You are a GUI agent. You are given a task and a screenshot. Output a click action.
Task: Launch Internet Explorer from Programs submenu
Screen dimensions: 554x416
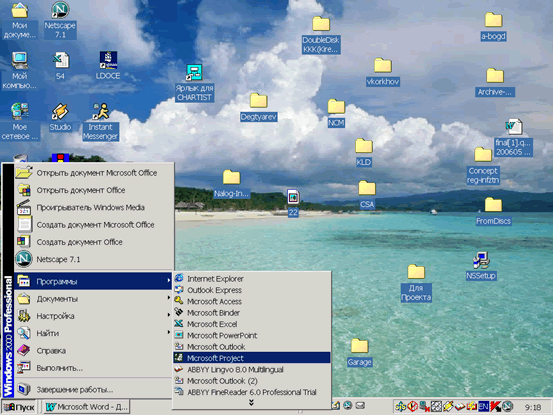pos(252,279)
